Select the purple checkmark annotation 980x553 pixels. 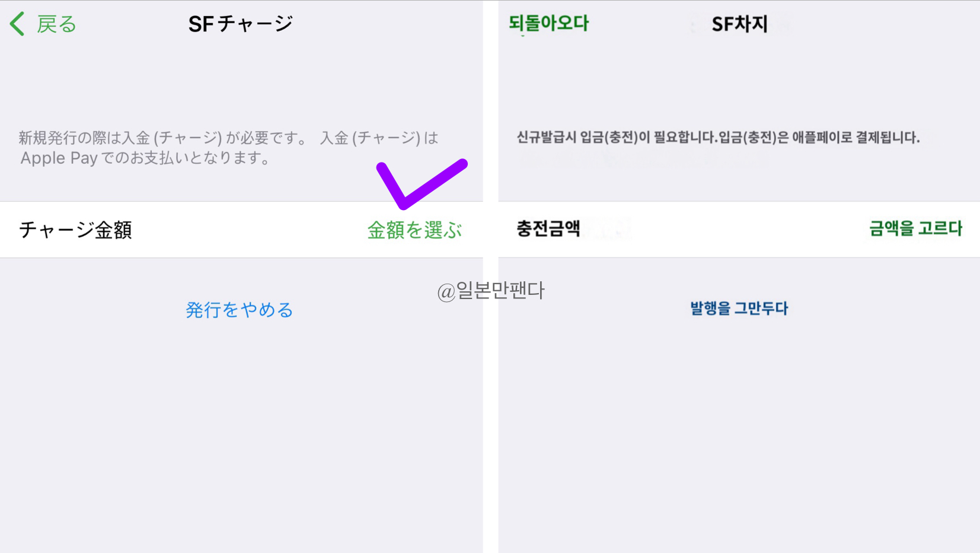(421, 184)
